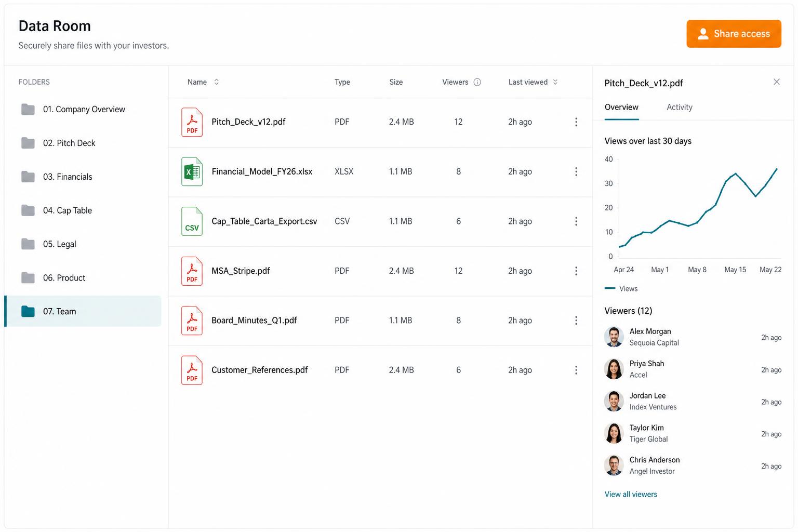Open the View all viewers link
This screenshot has width=798, height=532.
coord(631,494)
